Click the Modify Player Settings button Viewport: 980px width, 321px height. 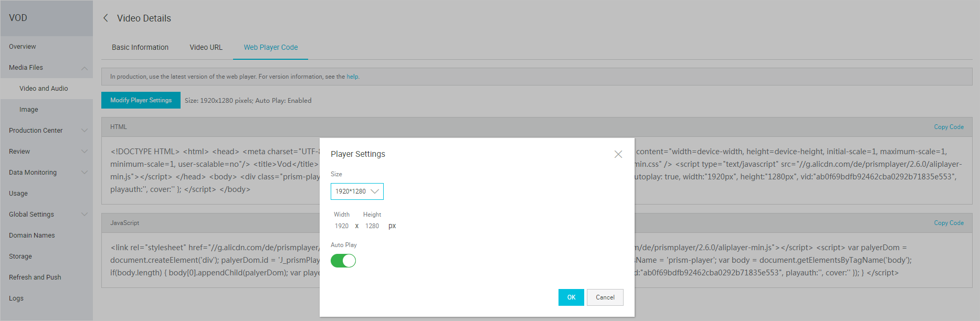(x=141, y=100)
